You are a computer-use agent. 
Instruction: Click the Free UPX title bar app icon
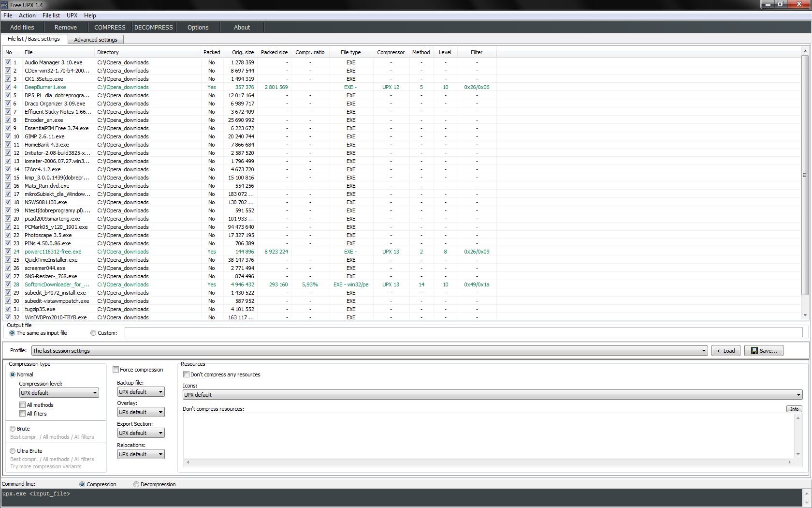[x=4, y=5]
